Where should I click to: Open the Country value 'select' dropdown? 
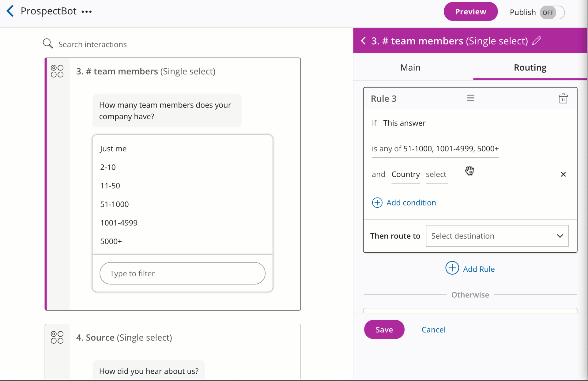[436, 175]
